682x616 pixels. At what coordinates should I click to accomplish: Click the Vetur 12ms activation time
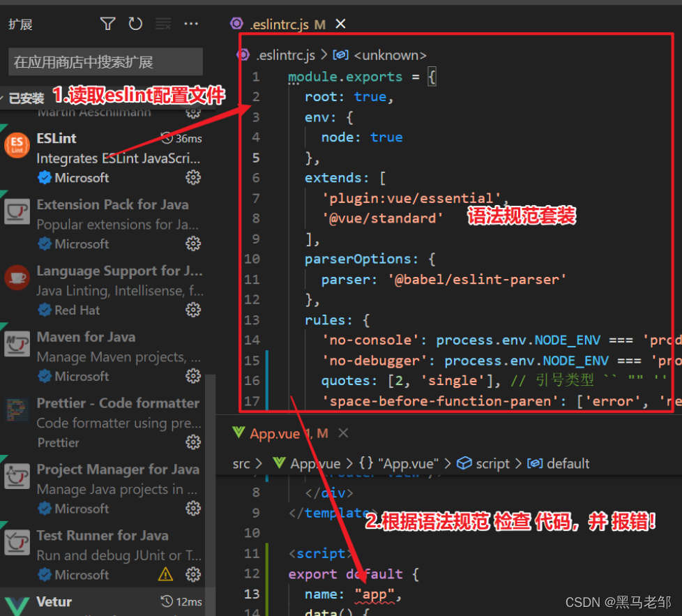[181, 601]
